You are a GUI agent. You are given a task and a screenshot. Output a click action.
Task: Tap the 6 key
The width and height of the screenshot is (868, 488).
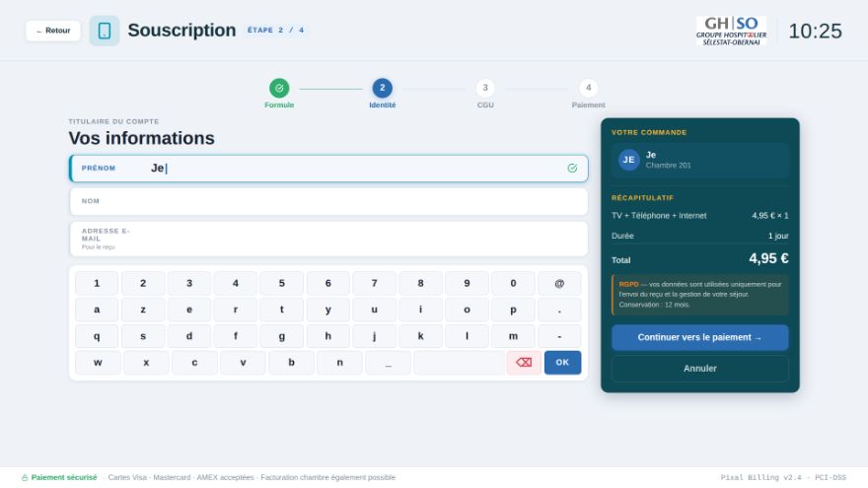click(328, 283)
